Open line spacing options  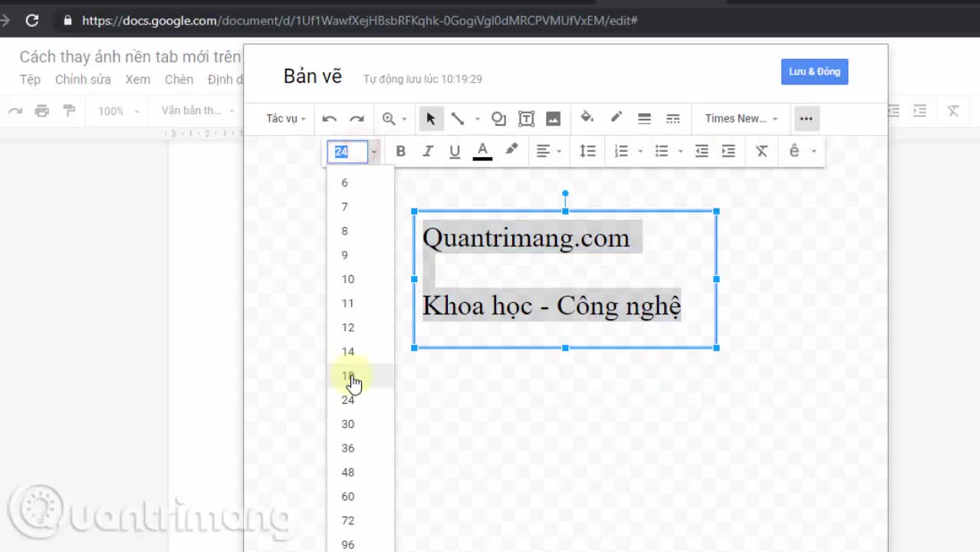(x=587, y=151)
